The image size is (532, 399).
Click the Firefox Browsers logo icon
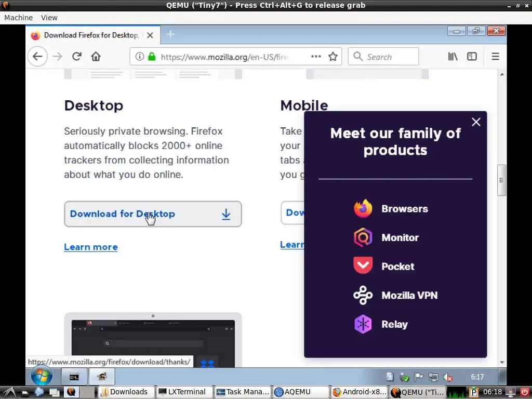click(363, 208)
